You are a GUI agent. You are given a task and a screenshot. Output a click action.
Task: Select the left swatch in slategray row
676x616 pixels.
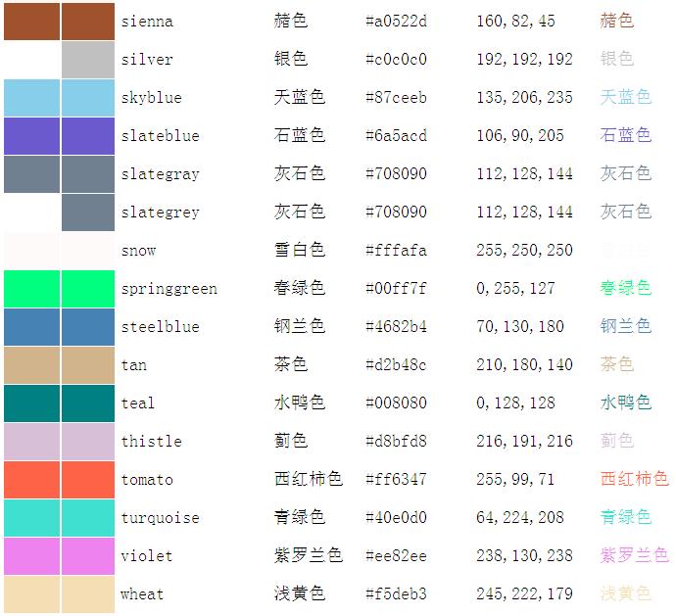[32, 174]
